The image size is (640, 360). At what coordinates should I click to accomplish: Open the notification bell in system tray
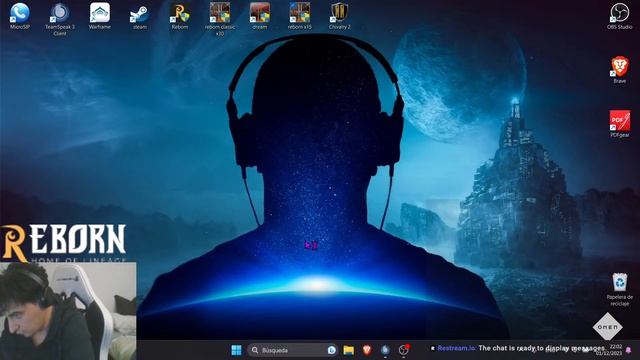(x=629, y=350)
